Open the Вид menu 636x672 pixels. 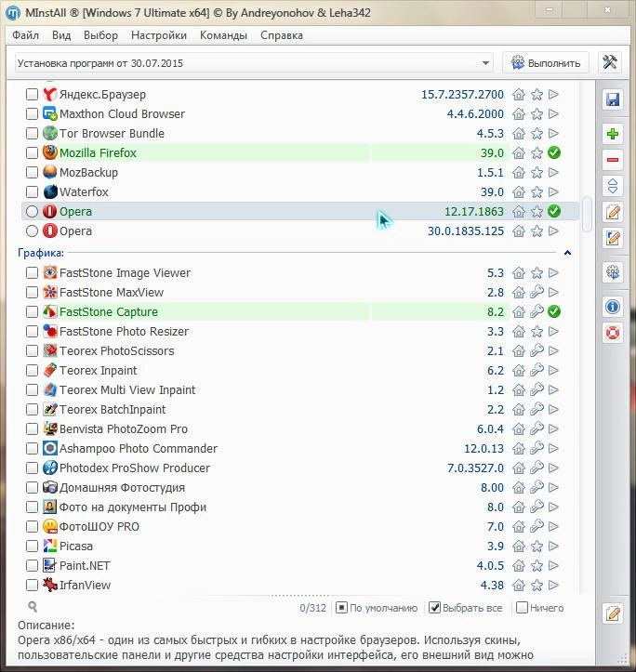coord(61,35)
